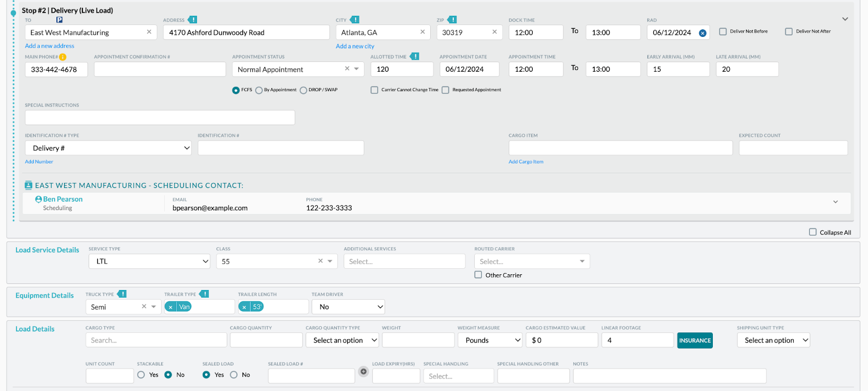Screen dimensions: 868x391
Task: Clear the RAD date with blue X icon
Action: tap(703, 33)
